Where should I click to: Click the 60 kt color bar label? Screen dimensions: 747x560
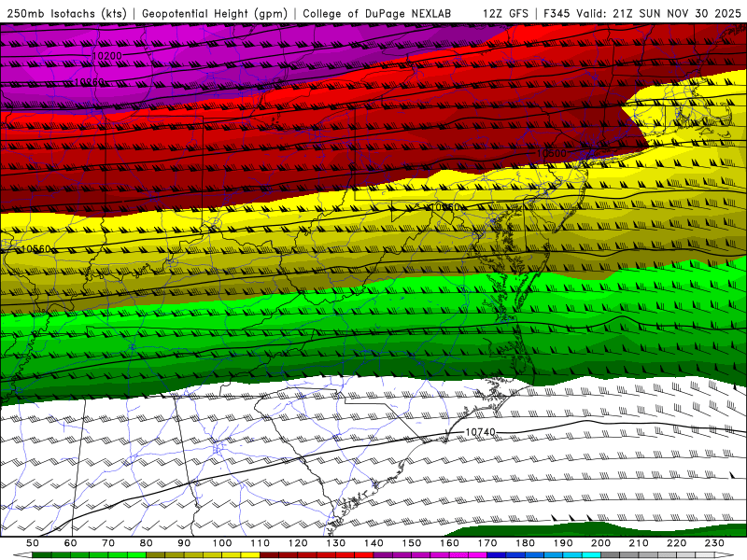click(71, 543)
